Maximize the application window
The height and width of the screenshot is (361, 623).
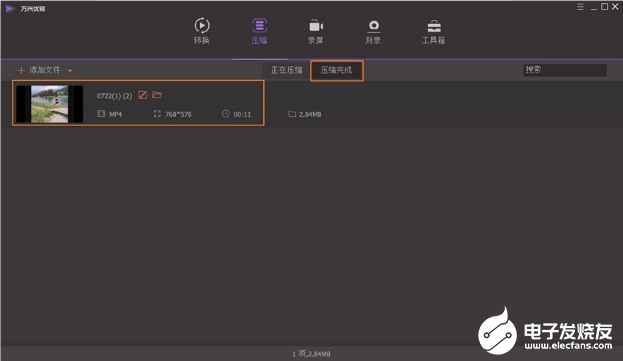[604, 7]
